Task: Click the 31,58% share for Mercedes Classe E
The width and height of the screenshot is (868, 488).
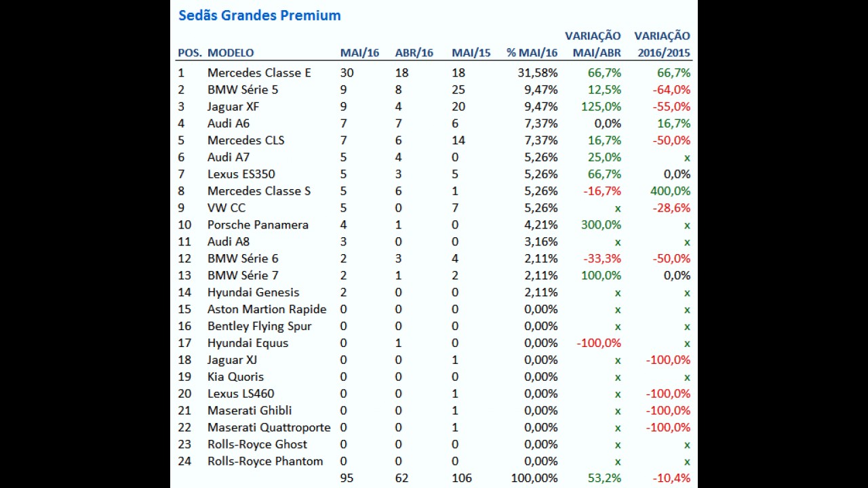Action: tap(536, 73)
